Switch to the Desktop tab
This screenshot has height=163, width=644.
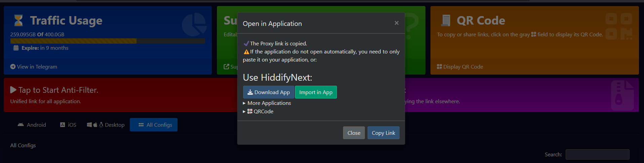[106, 125]
